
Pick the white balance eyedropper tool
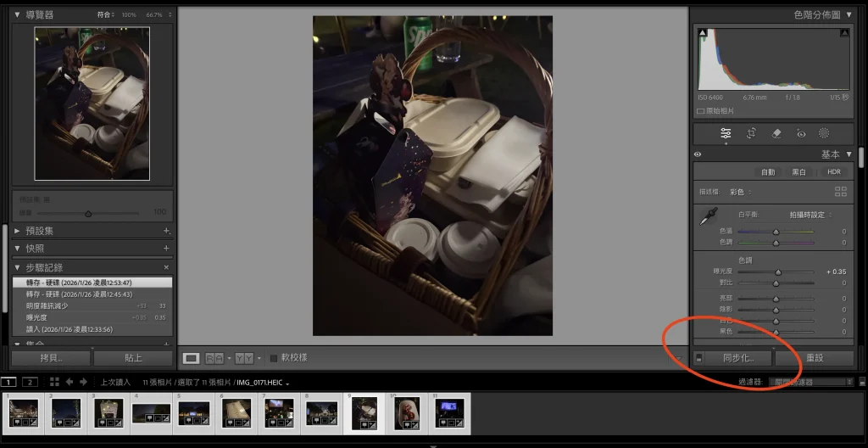coord(707,218)
